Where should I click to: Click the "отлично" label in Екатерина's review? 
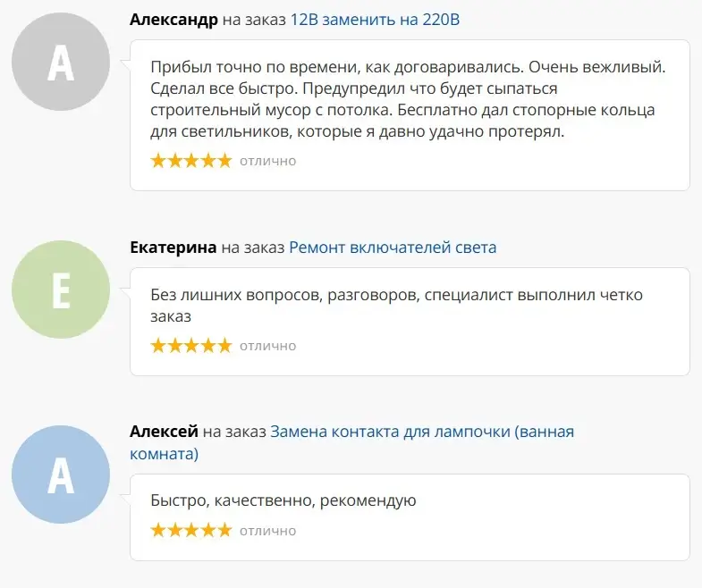(x=267, y=346)
